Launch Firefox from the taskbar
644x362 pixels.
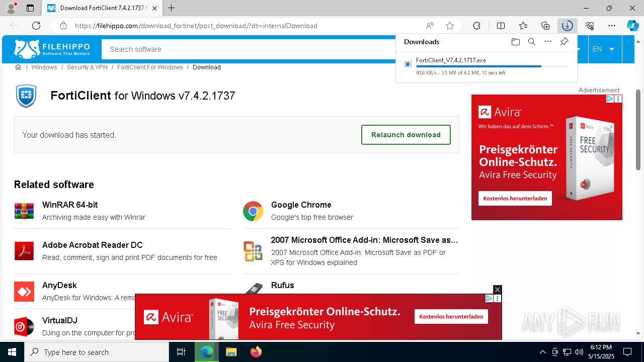coord(256,352)
